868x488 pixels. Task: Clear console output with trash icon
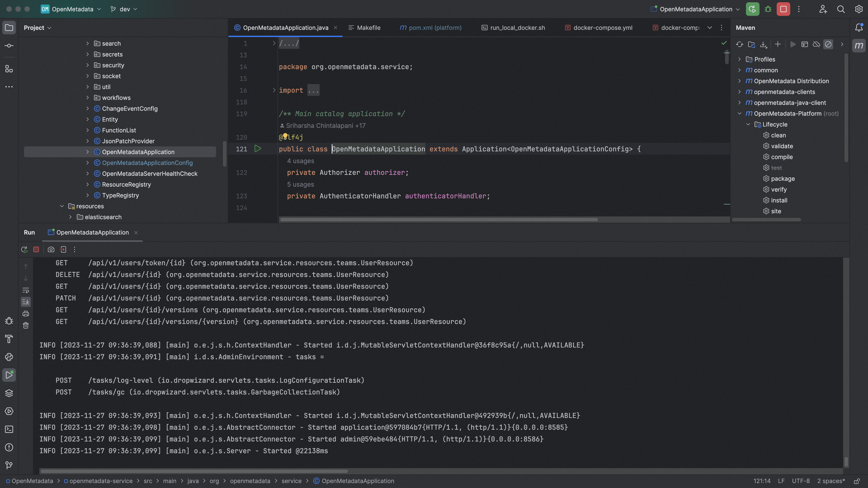click(26, 325)
